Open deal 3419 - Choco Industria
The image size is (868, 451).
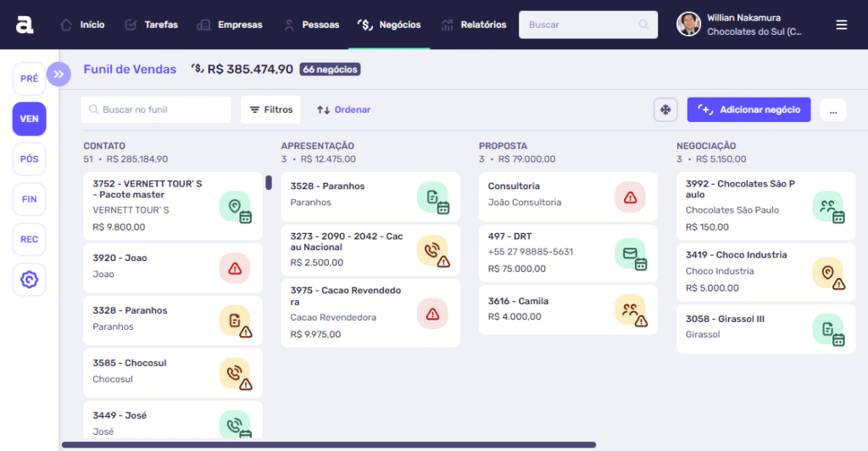[765, 272]
